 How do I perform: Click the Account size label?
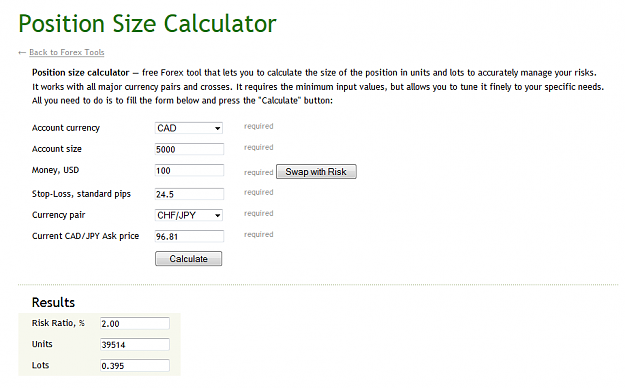tap(57, 149)
